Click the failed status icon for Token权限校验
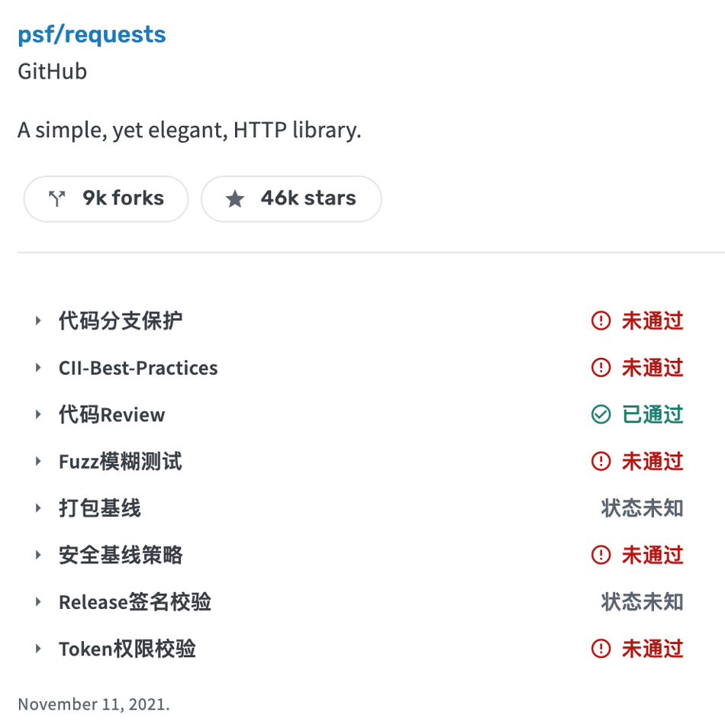This screenshot has width=725, height=728. (601, 649)
